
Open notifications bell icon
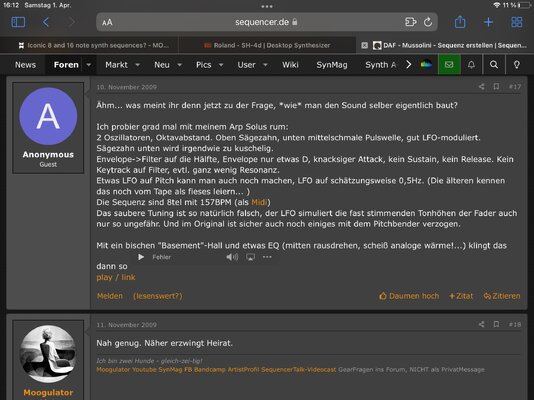tap(471, 65)
